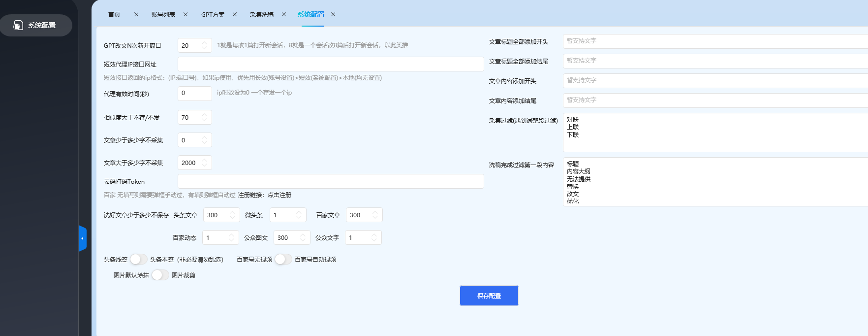Collapse the sidebar with blue arrow handle

pos(82,238)
